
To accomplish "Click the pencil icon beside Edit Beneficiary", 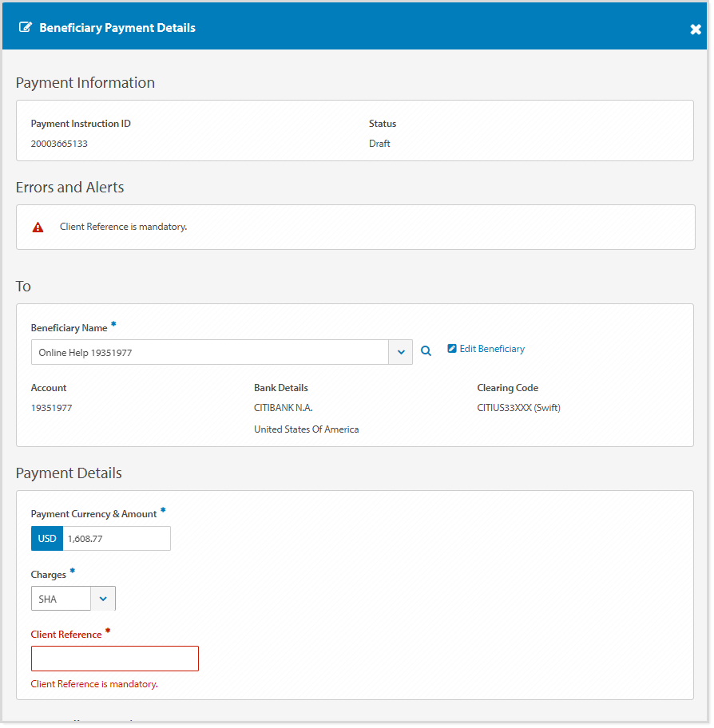I will (x=452, y=349).
